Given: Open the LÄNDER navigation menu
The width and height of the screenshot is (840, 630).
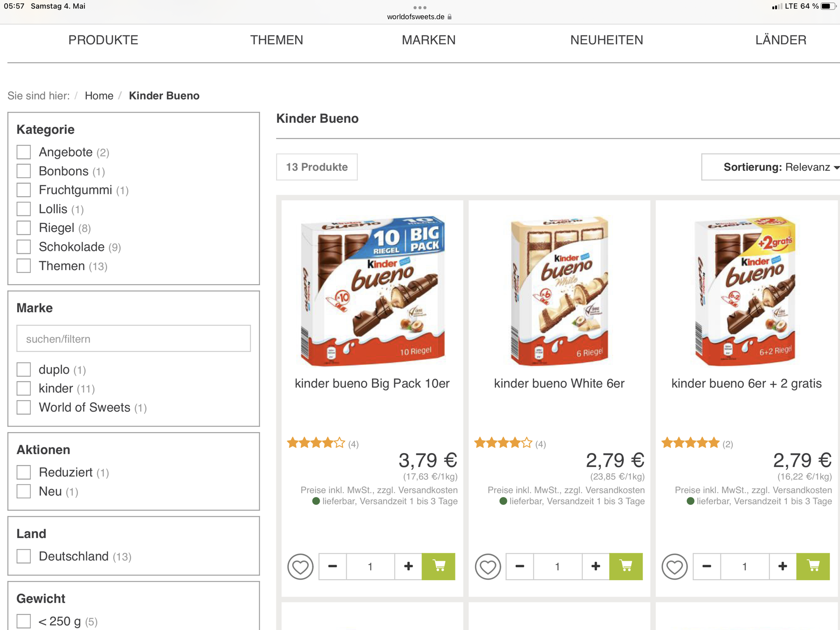Looking at the screenshot, I should 781,40.
